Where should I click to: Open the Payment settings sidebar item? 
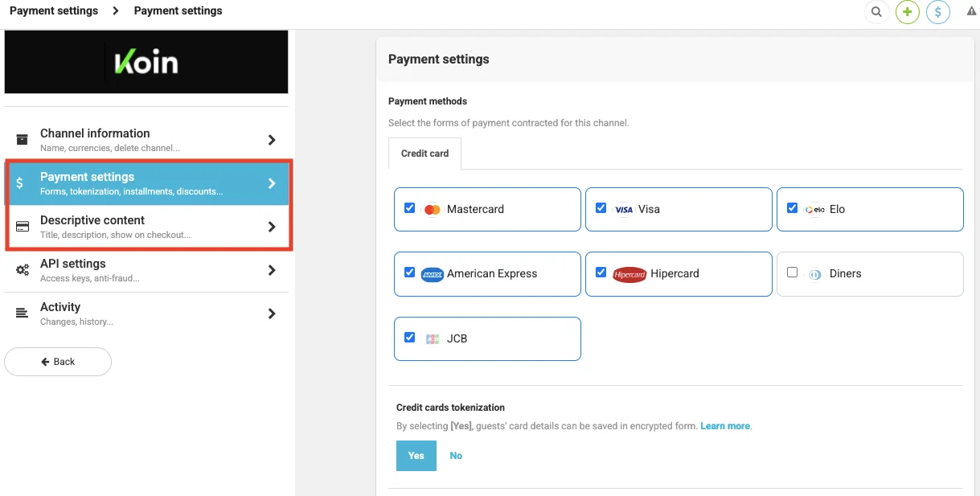pos(146,183)
